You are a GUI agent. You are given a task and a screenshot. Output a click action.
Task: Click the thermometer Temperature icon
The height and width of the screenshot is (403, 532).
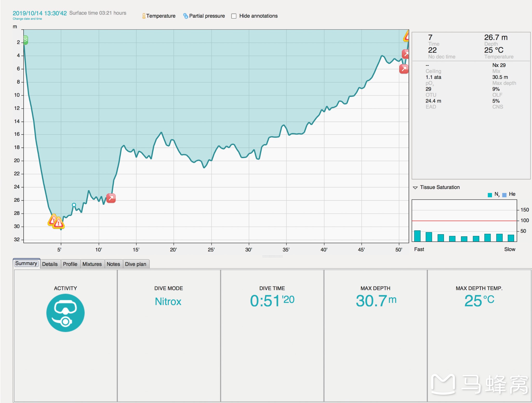point(144,16)
